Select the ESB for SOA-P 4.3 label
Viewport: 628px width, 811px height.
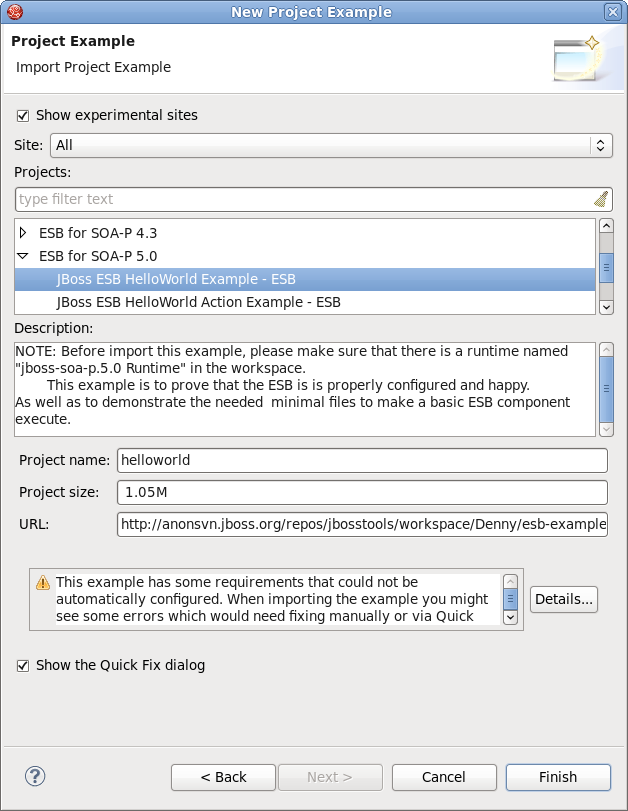[x=98, y=233]
